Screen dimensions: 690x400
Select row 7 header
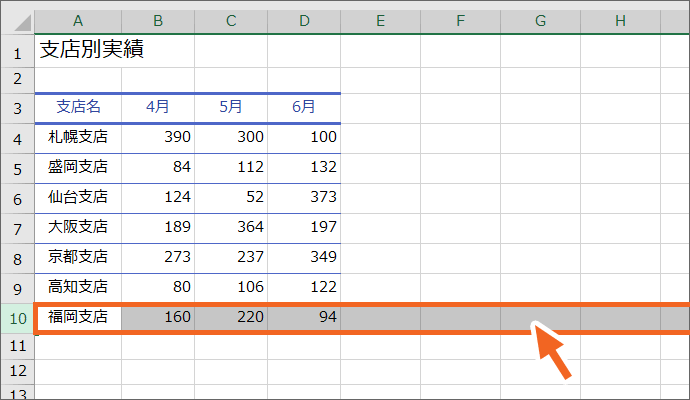pyautogui.click(x=18, y=228)
